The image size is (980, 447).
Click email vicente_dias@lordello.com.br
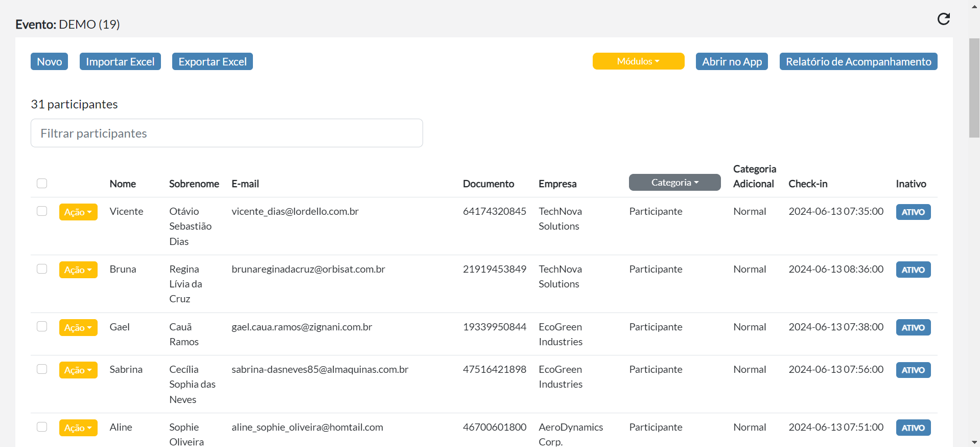click(x=295, y=211)
